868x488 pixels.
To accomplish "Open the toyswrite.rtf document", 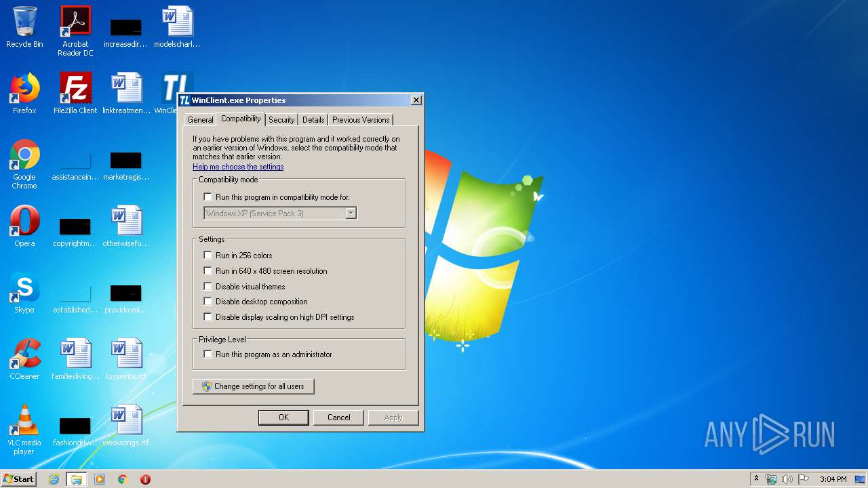I will point(126,359).
